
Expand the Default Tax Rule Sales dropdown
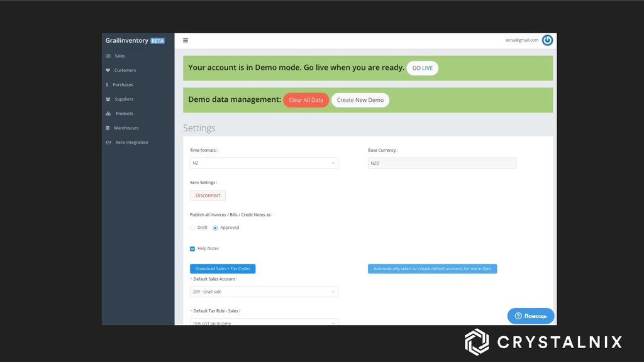[264, 322]
